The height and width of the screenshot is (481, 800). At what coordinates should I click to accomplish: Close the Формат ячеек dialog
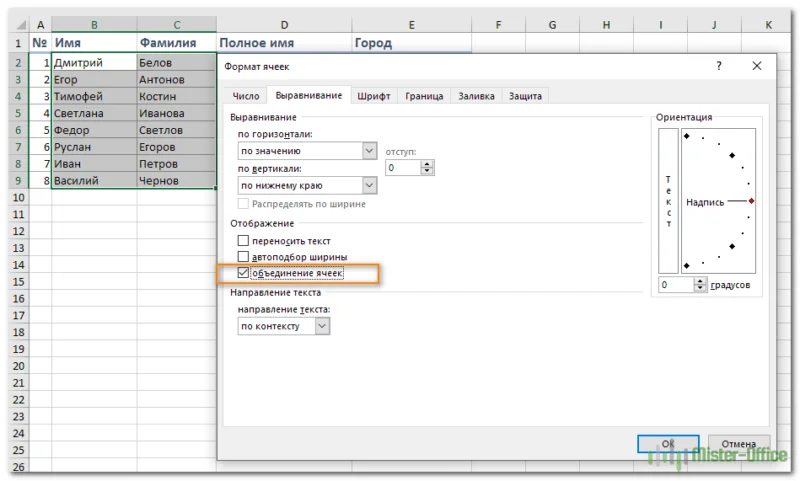point(756,66)
